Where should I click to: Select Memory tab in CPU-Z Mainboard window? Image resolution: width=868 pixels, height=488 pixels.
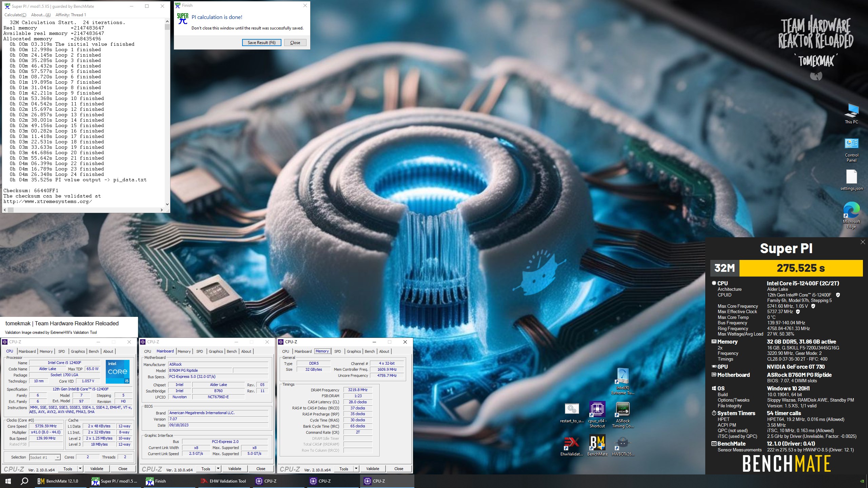point(184,351)
